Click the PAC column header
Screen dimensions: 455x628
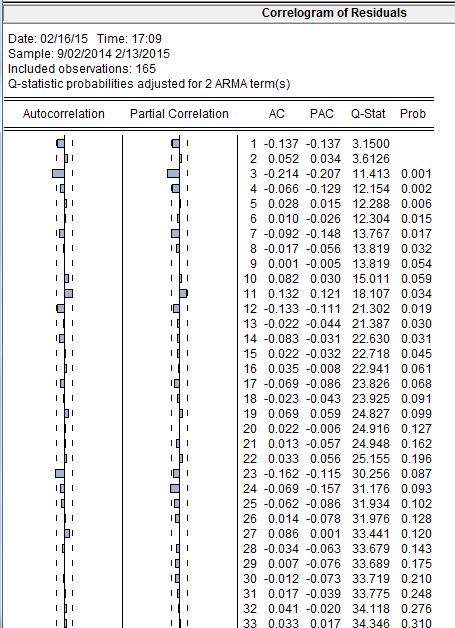322,114
